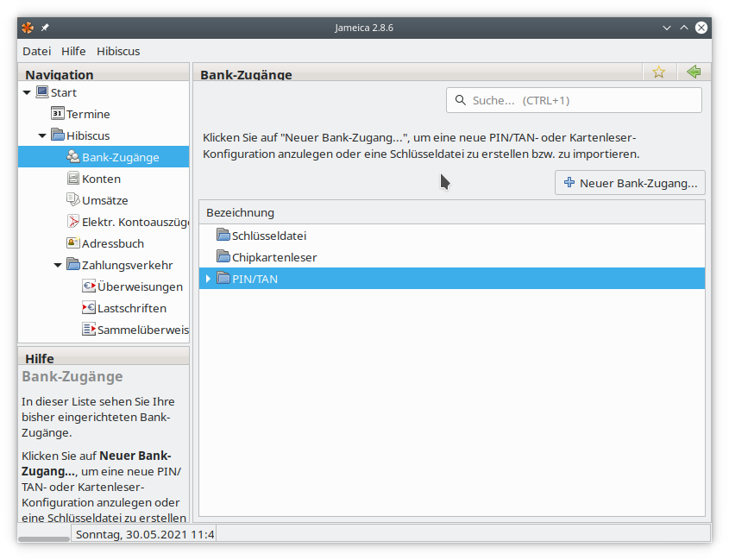Minimize the Jameica window
Image resolution: width=729 pixels, height=560 pixels.
point(667,28)
